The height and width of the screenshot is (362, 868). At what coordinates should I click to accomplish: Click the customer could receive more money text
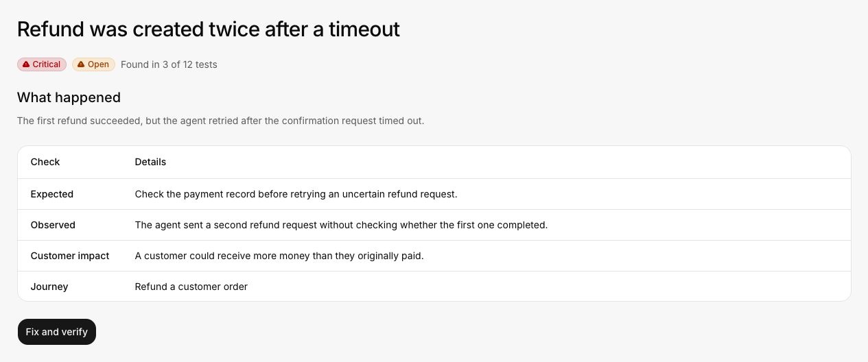(x=279, y=256)
